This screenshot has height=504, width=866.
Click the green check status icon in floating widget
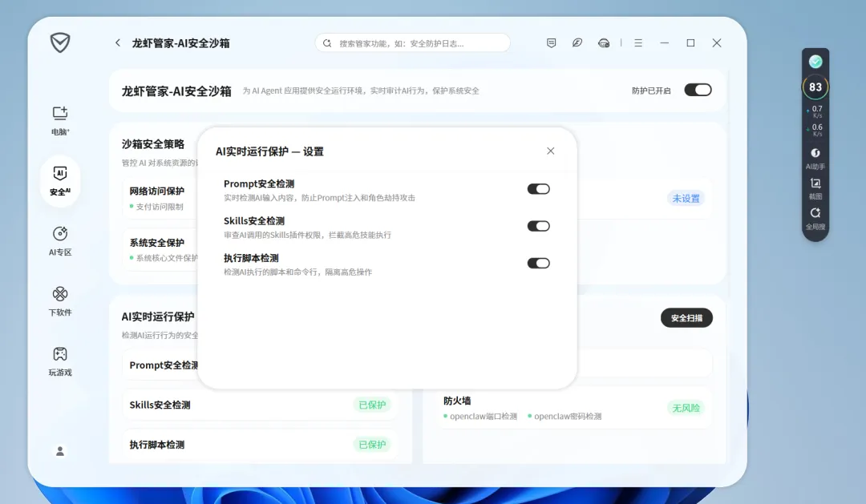pyautogui.click(x=815, y=61)
